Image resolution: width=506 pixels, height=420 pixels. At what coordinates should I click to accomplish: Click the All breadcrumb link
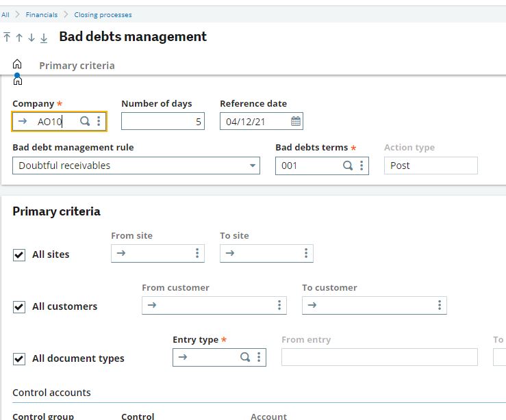click(x=5, y=14)
